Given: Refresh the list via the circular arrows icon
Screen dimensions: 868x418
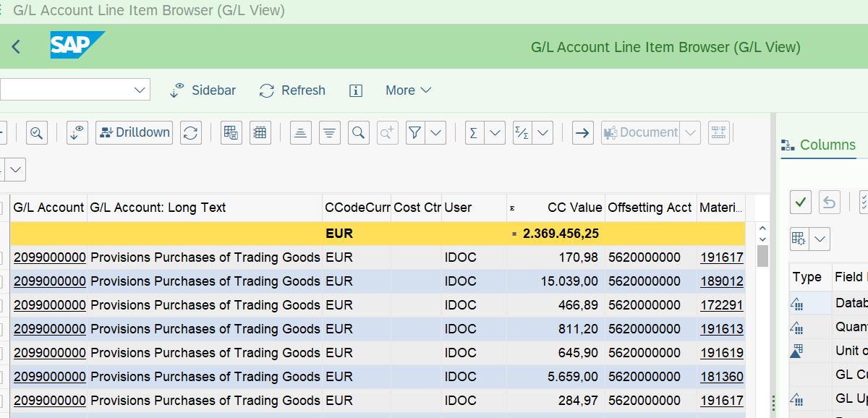Looking at the screenshot, I should (190, 132).
